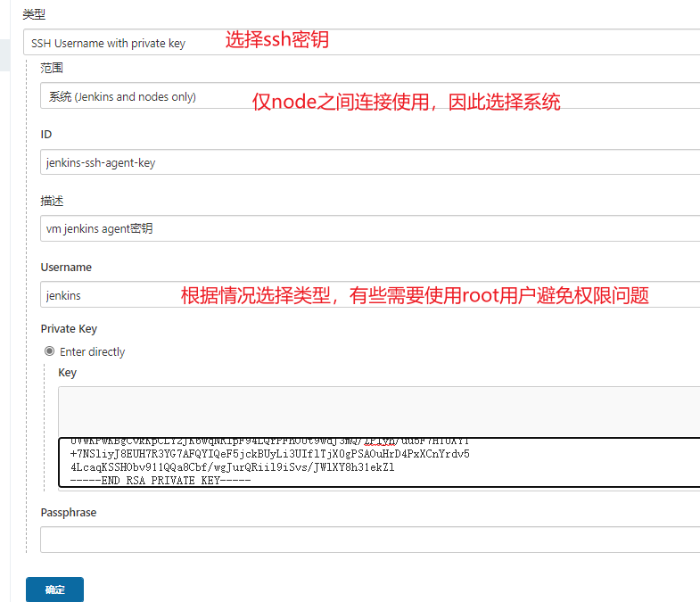Image resolution: width=700 pixels, height=602 pixels.
Task: Click the 范围 label
Action: tap(52, 68)
